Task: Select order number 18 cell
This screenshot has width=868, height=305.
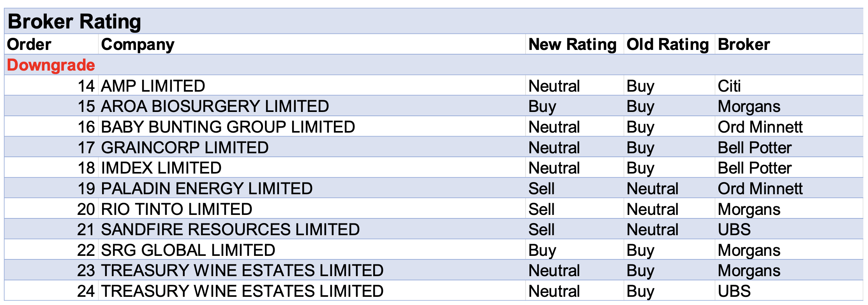Action: 86,168
